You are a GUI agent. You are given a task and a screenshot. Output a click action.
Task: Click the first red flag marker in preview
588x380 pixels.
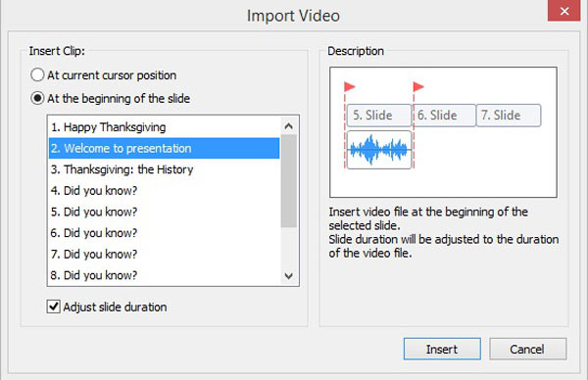point(349,87)
